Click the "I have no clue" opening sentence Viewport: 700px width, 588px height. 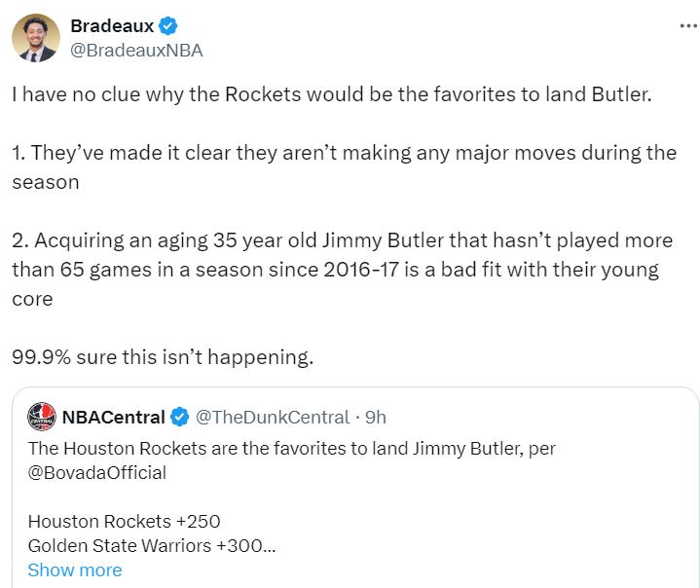(331, 95)
